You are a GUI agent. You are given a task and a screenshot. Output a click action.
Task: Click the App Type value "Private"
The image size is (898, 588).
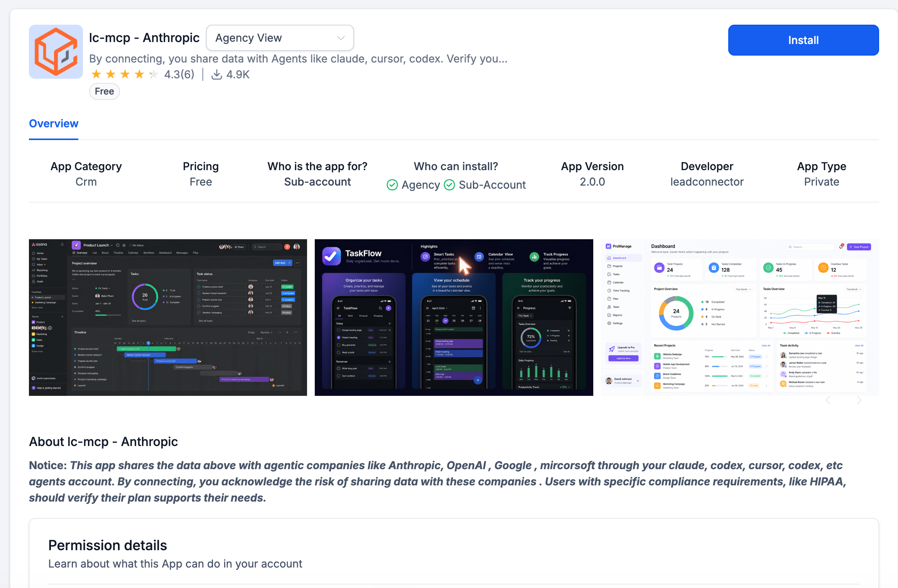tap(822, 182)
